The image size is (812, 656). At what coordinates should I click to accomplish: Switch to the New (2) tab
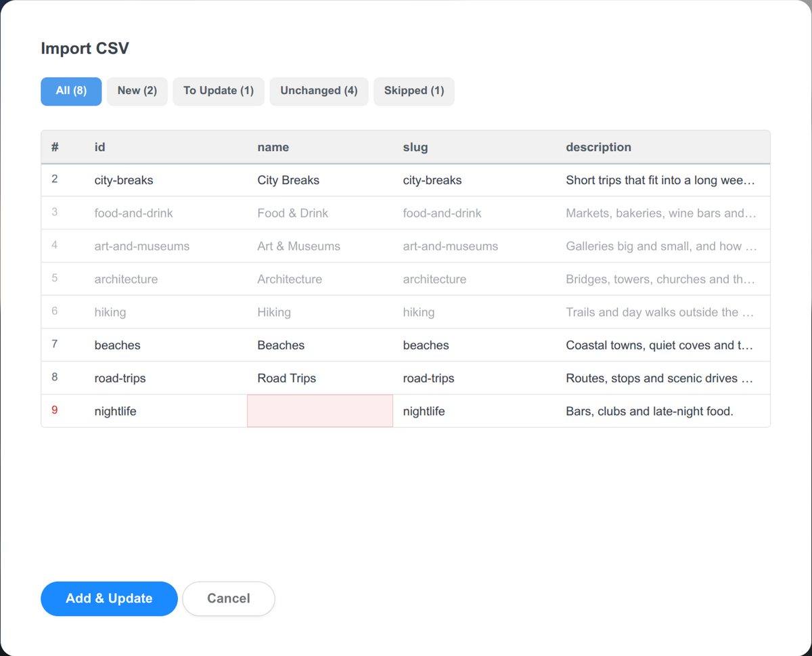click(x=137, y=91)
